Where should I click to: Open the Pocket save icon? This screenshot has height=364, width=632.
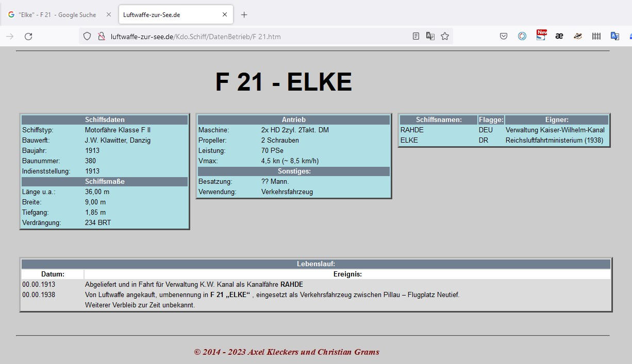(504, 36)
